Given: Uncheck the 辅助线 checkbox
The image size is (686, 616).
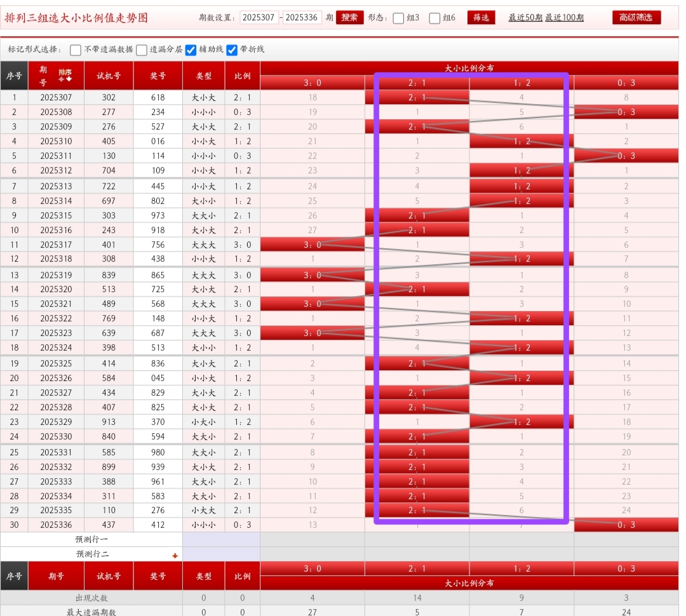Looking at the screenshot, I should coord(191,50).
